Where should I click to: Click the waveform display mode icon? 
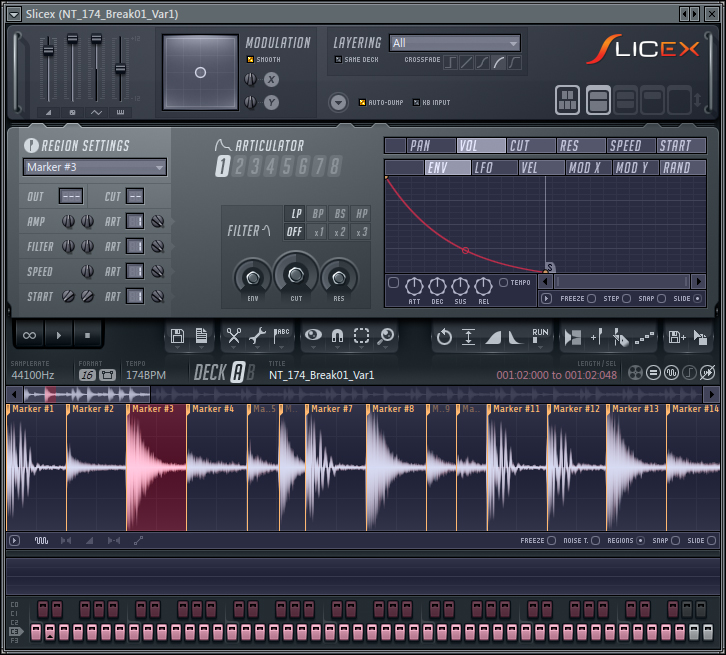point(41,540)
